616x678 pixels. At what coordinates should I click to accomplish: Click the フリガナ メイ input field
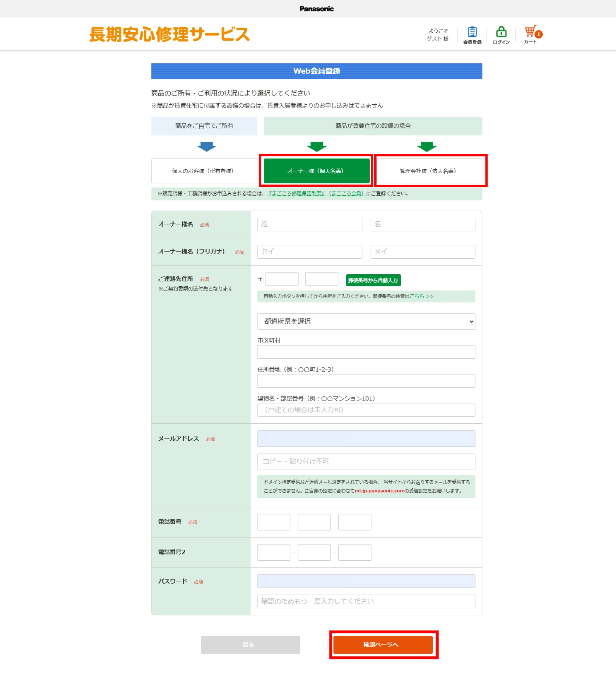point(423,252)
